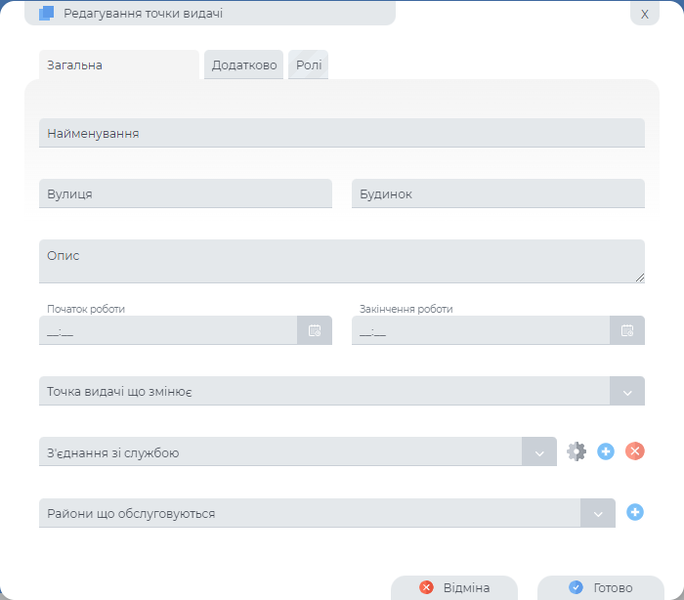Click inside the Опис text area
Screen dimensions: 684x600
[x=341, y=261]
